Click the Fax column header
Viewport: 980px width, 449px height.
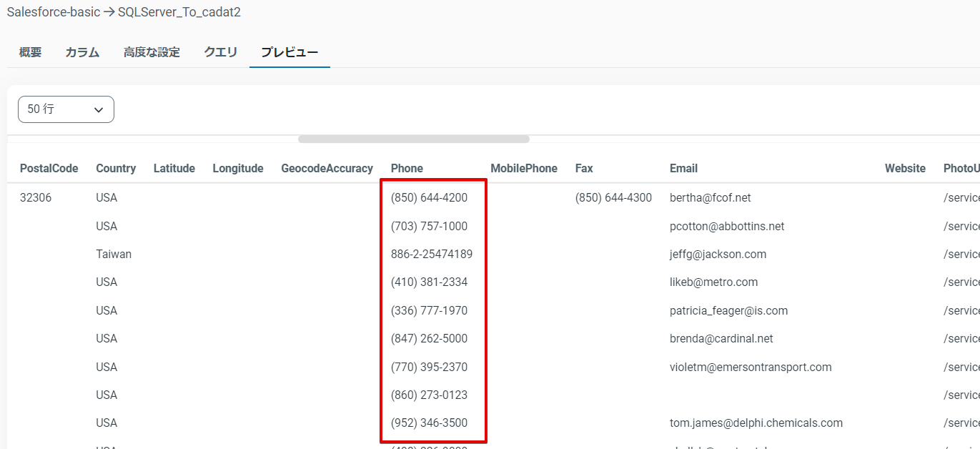pos(584,169)
